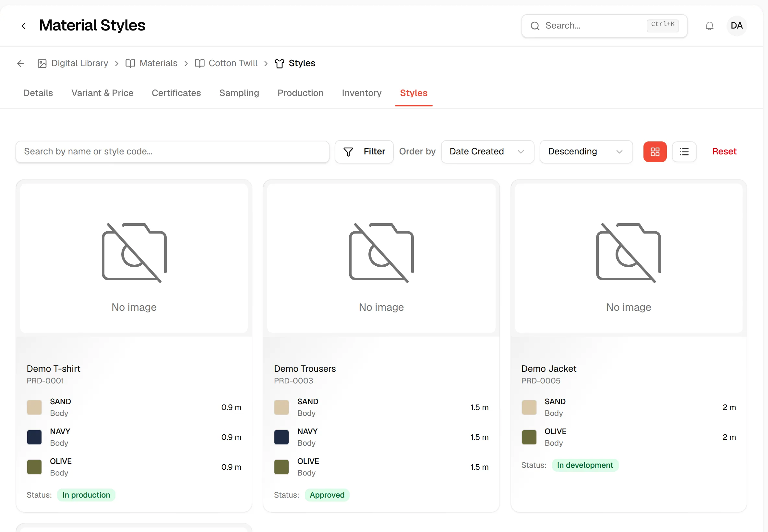Screen dimensions: 768x532
Task: Click the Demo Trousers style name
Action: click(x=305, y=369)
